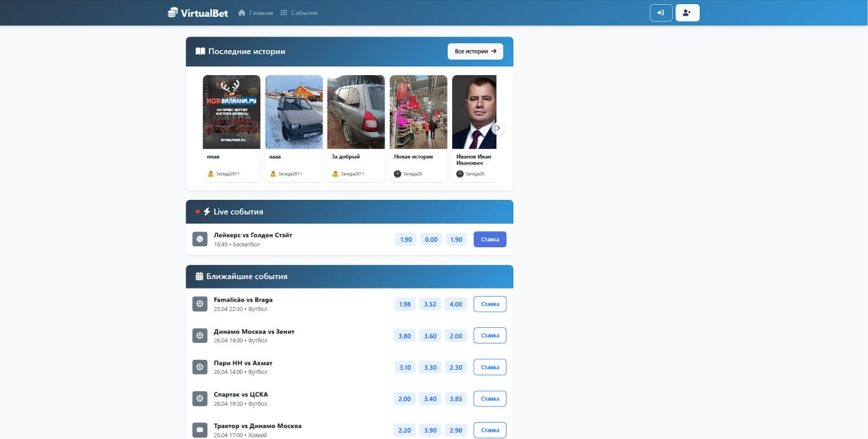
Task: Click Ставка for Трактор vs Динамо Москва
Action: tap(490, 430)
